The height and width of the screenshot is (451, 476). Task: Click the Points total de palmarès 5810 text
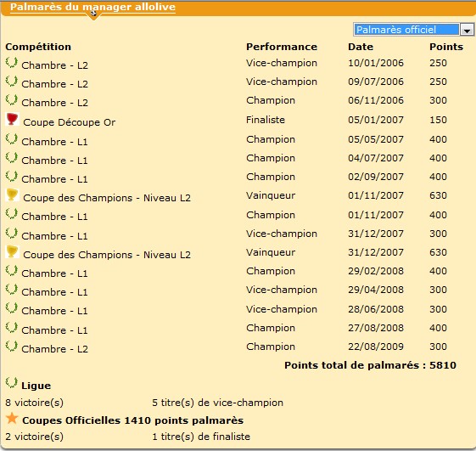pos(370,365)
